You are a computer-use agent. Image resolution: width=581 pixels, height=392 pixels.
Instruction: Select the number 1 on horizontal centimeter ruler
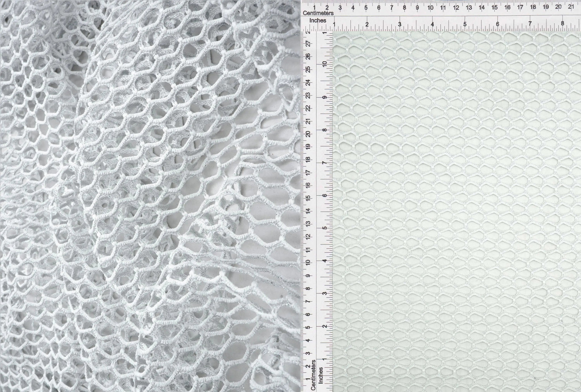pyautogui.click(x=314, y=7)
